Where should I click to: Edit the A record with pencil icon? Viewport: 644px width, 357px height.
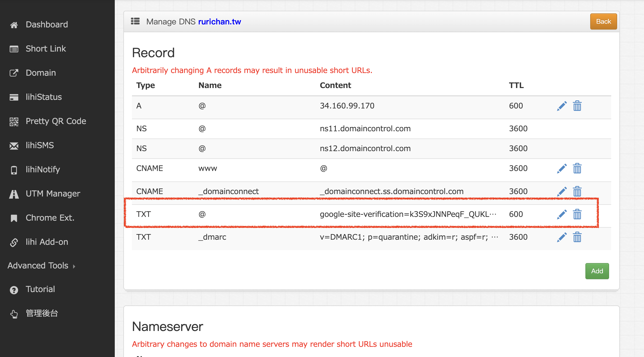[562, 106]
